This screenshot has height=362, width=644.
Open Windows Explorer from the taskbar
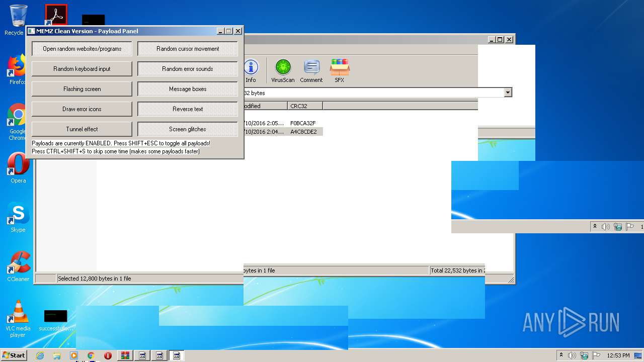point(57,355)
